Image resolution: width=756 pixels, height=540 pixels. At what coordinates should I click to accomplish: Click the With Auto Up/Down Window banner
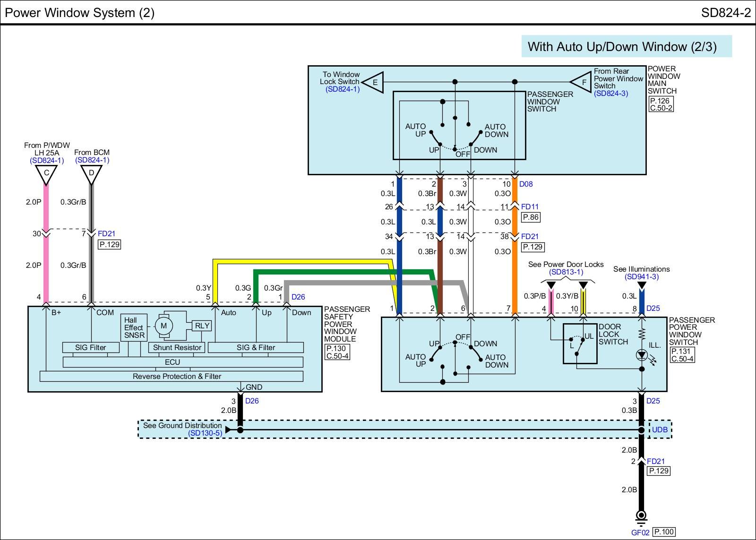point(626,46)
